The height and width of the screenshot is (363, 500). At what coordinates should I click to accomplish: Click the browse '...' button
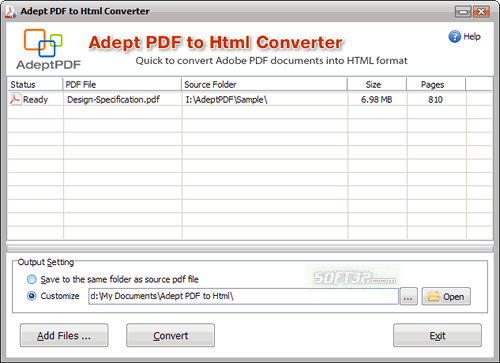[409, 296]
